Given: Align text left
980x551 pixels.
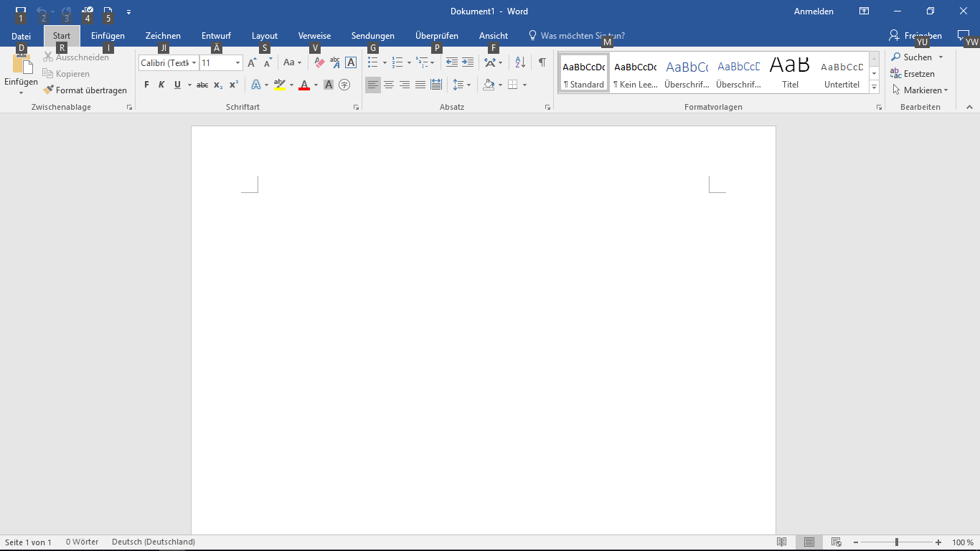Looking at the screenshot, I should [373, 85].
